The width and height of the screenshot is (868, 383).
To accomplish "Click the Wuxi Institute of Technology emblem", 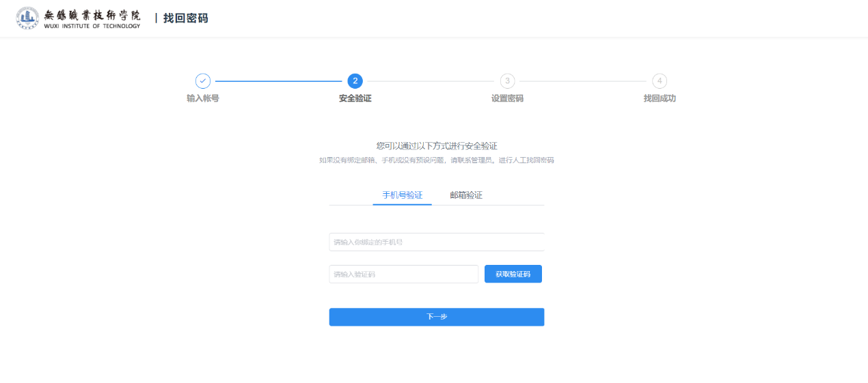I will pyautogui.click(x=28, y=18).
